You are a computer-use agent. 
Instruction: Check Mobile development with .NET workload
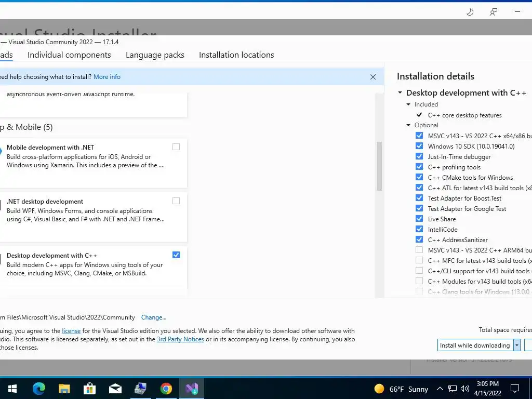[x=176, y=147]
